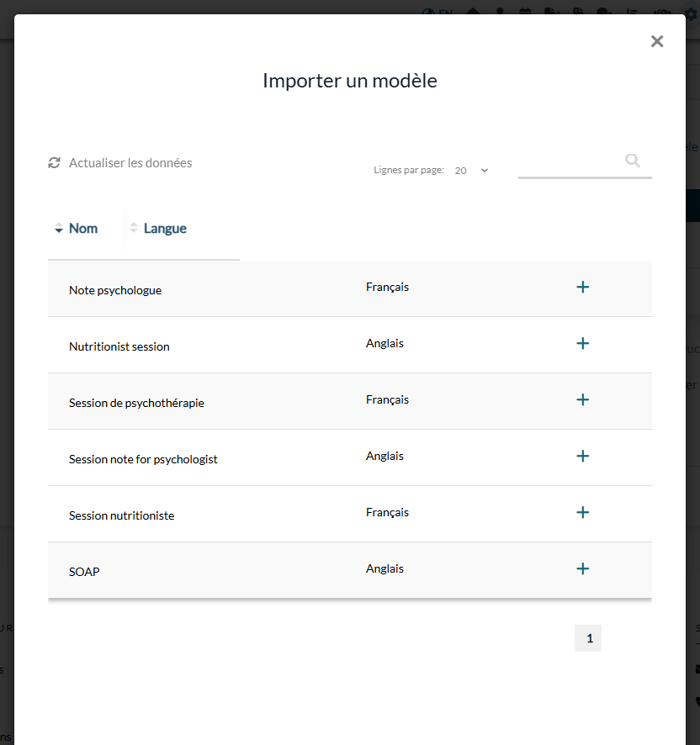Close the Importer un modèle dialog
The image size is (700, 745).
point(657,41)
